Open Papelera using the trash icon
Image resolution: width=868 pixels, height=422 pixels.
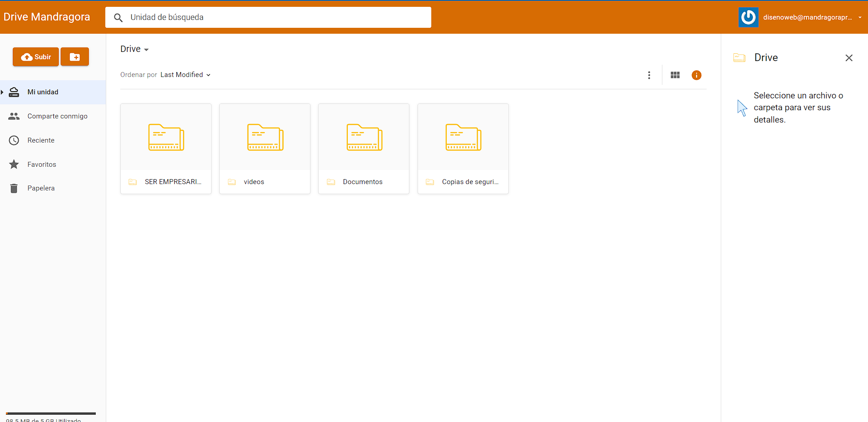point(14,188)
